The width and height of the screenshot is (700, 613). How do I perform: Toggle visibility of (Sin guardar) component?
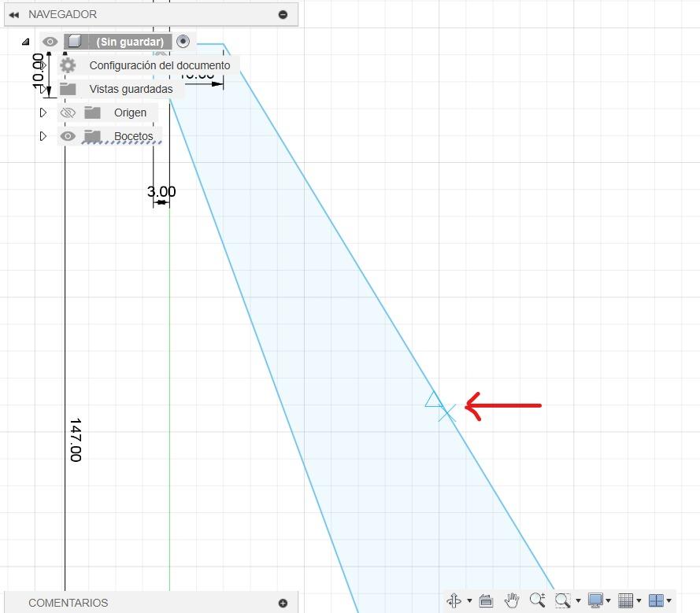click(x=50, y=42)
